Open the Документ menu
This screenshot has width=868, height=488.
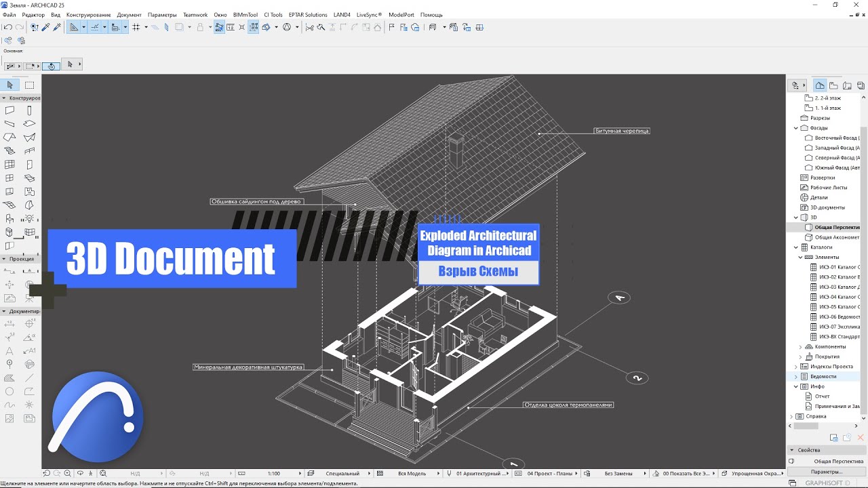pyautogui.click(x=130, y=15)
